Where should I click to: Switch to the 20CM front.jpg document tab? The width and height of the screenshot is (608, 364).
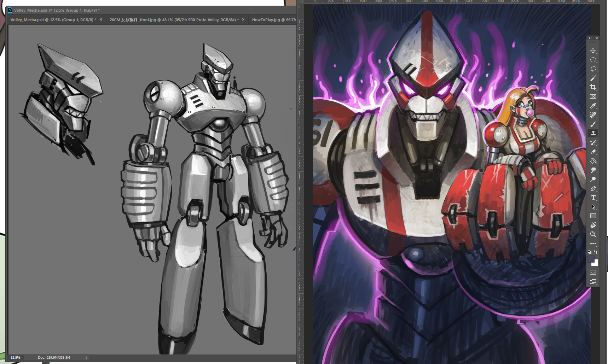174,20
